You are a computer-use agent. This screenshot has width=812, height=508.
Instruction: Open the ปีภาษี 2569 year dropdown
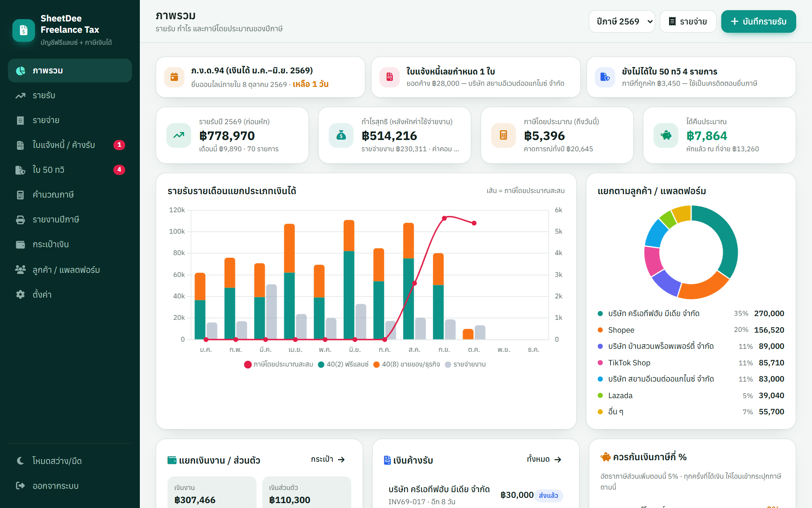click(622, 21)
